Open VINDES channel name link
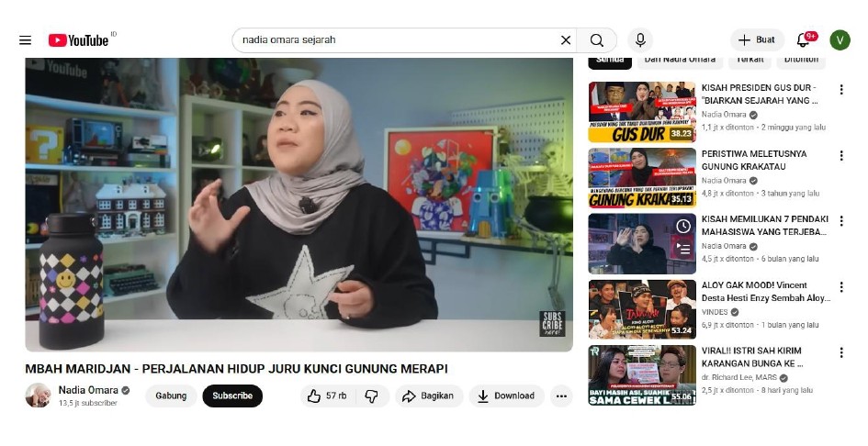The height and width of the screenshot is (446, 868). [715, 312]
